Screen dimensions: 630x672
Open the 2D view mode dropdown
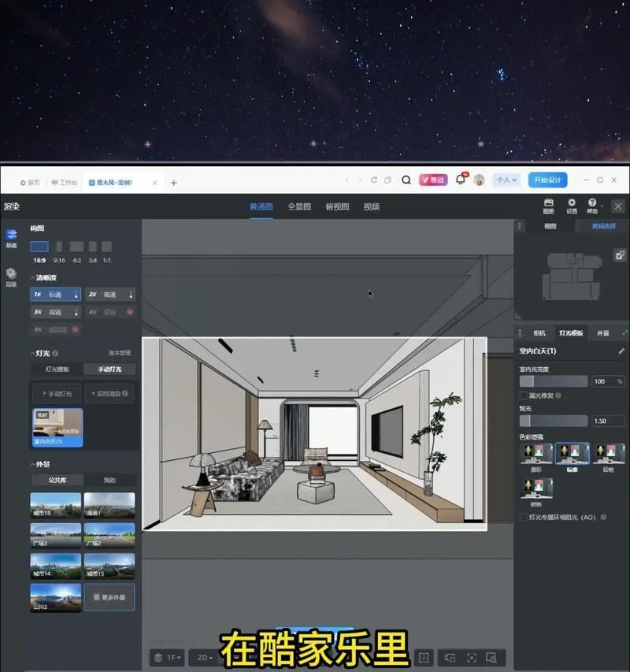coord(203,656)
